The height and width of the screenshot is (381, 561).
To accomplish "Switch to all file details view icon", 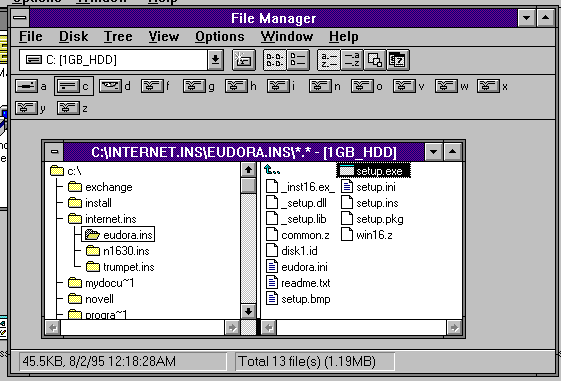I will tap(298, 60).
